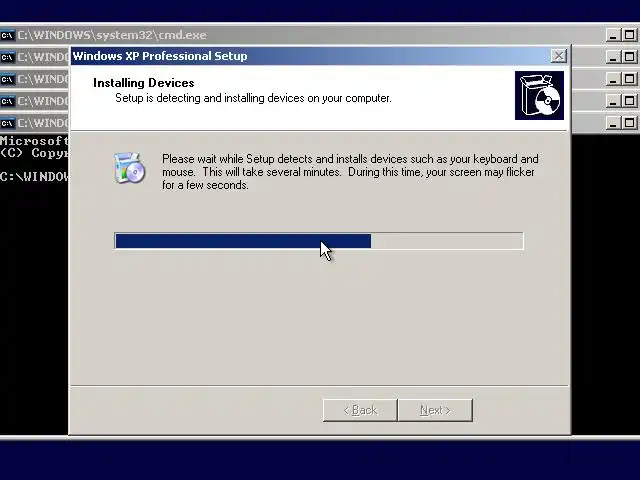Click 'Setup is detecting and installing devices' text
The height and width of the screenshot is (480, 640).
253,98
